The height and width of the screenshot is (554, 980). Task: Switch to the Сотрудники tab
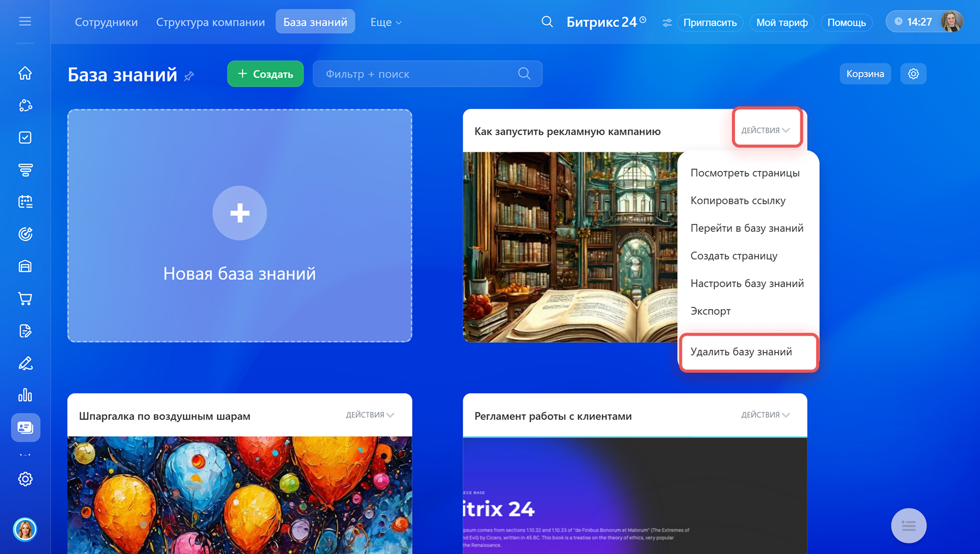(x=106, y=22)
